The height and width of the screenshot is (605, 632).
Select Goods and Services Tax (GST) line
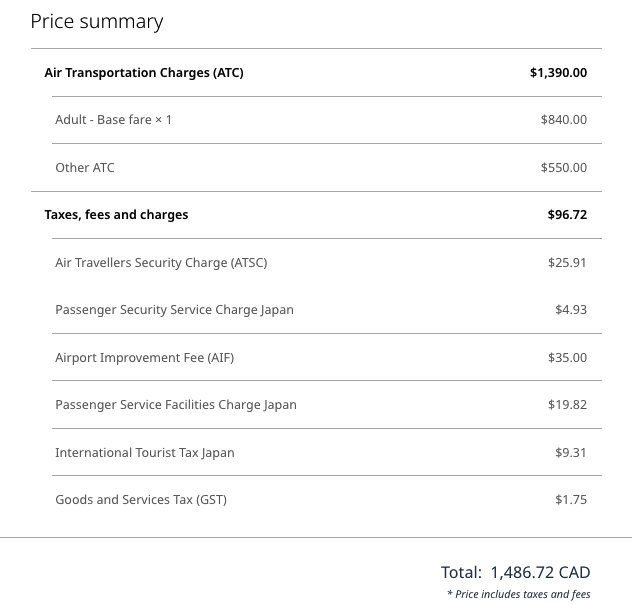click(327, 500)
